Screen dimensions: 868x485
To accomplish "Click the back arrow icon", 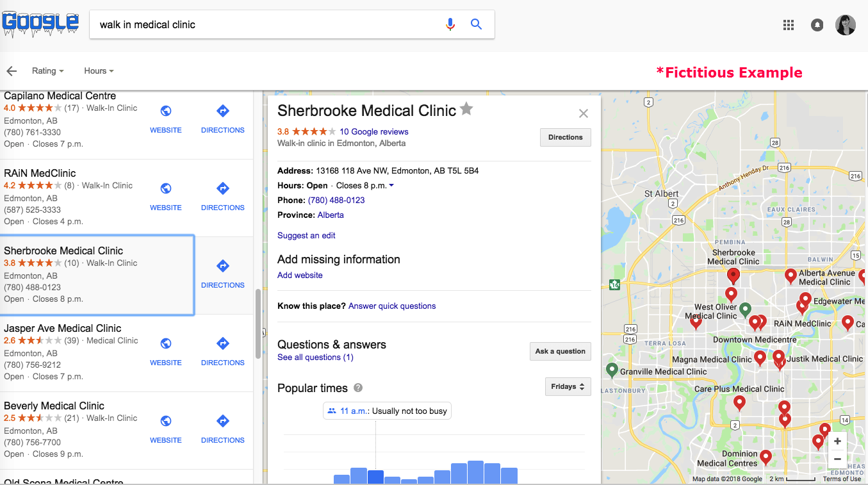I will tap(12, 71).
